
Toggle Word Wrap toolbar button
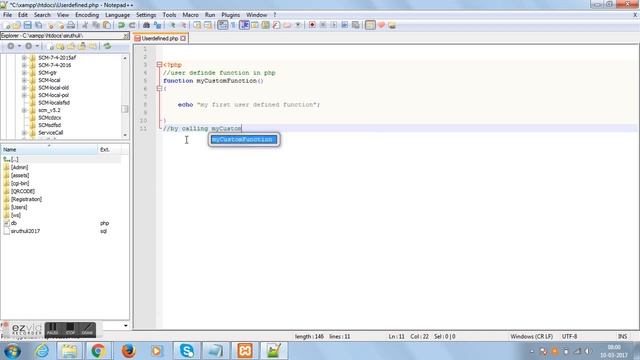pyautogui.click(x=222, y=25)
